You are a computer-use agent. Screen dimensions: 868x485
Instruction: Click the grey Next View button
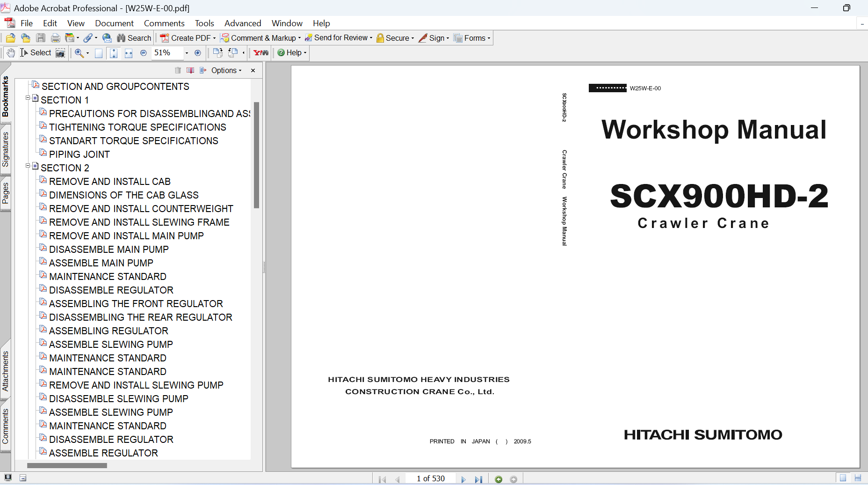click(x=514, y=479)
